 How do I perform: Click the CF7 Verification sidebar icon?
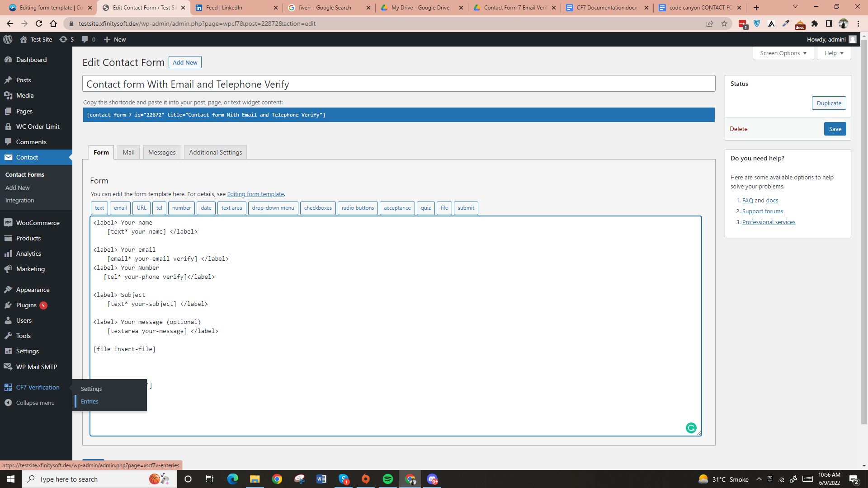[x=9, y=387]
